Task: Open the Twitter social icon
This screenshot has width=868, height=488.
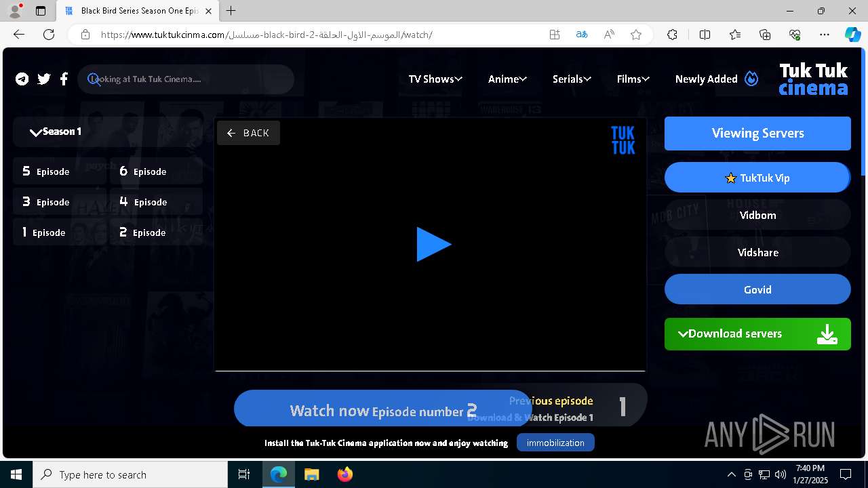Action: click(x=44, y=79)
